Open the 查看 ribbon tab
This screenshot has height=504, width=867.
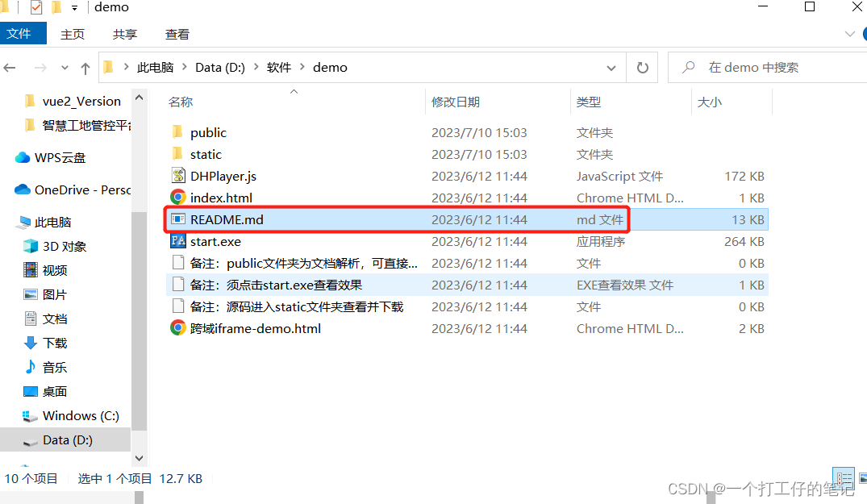tap(177, 34)
